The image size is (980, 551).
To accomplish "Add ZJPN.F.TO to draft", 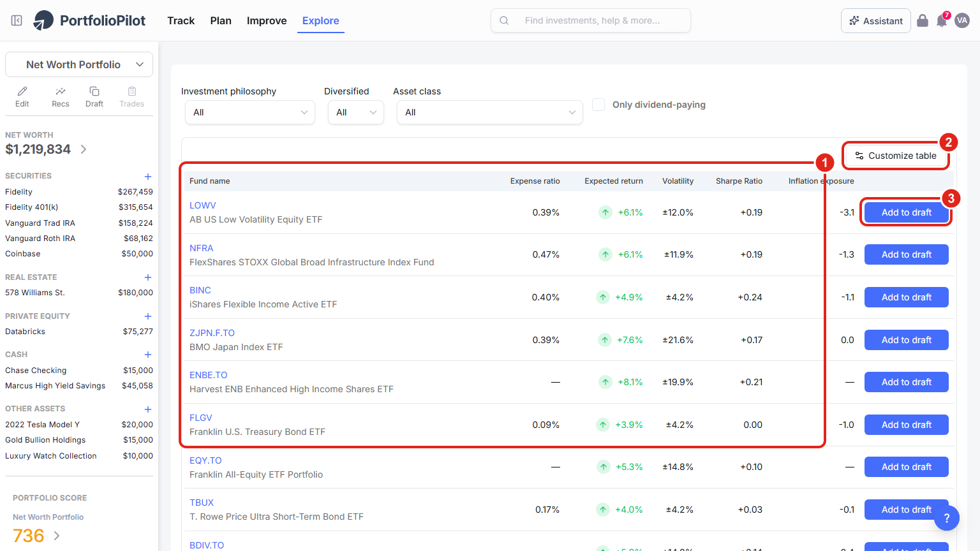I will point(907,340).
